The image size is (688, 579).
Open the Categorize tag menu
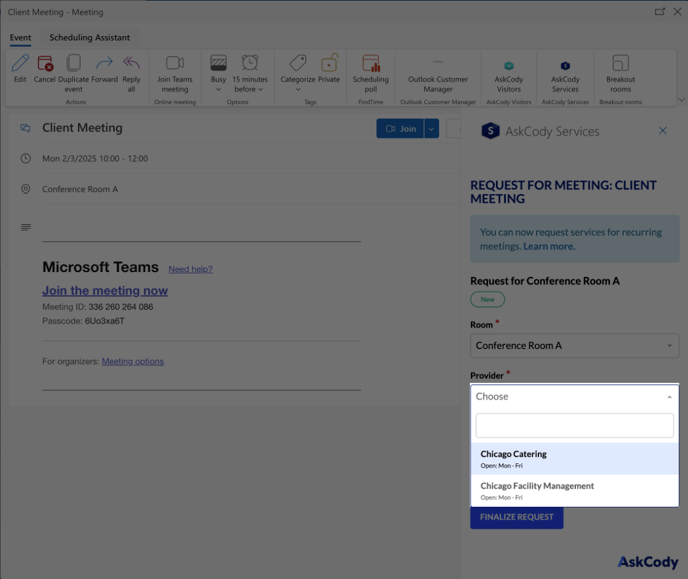pyautogui.click(x=298, y=74)
